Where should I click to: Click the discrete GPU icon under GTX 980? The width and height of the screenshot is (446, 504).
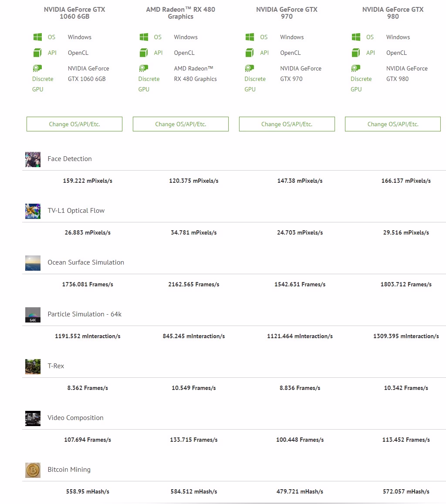click(356, 68)
